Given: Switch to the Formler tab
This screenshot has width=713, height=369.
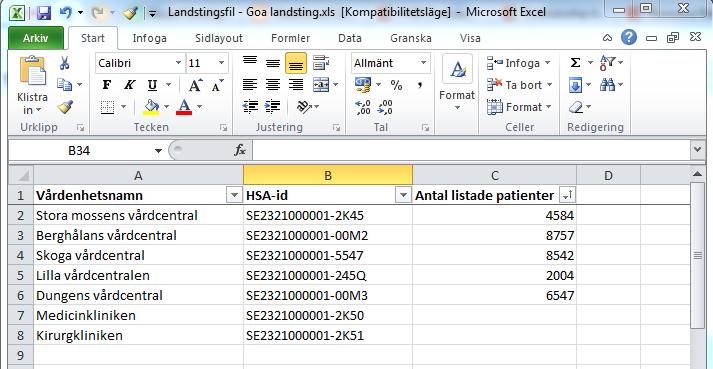Looking at the screenshot, I should tap(291, 38).
